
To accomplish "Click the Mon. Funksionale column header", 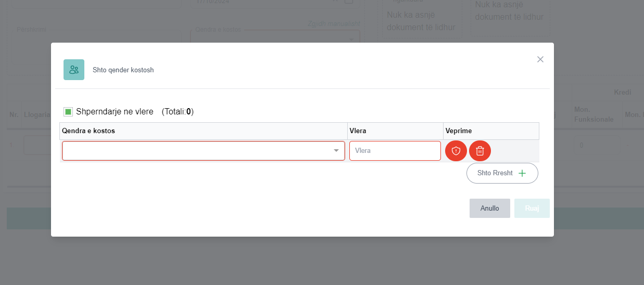I will 594,114.
